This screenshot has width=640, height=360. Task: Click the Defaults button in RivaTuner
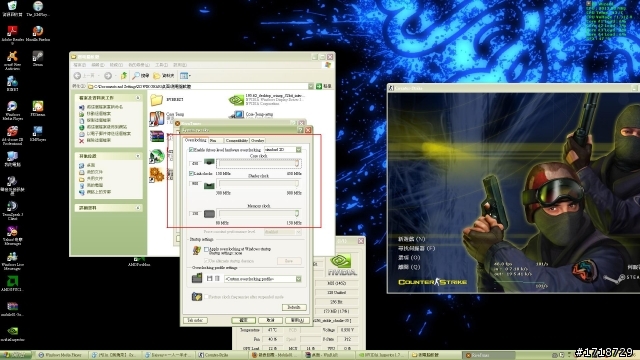(294, 307)
